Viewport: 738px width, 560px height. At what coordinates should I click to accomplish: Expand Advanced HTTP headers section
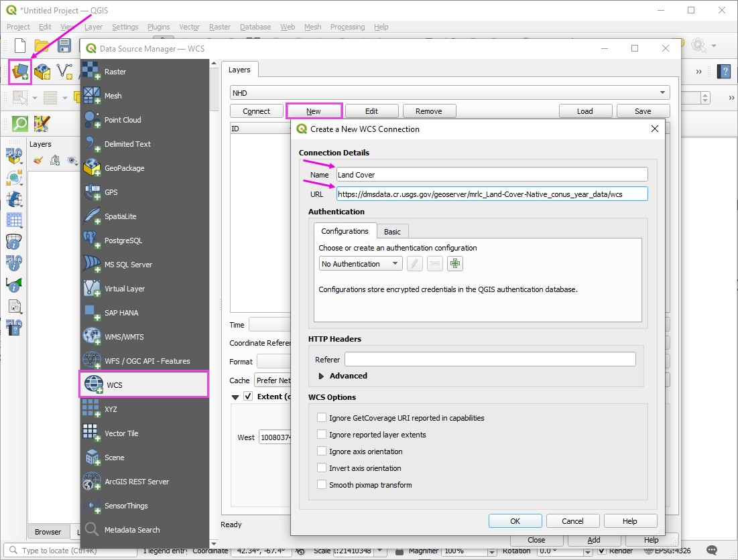[x=322, y=376]
